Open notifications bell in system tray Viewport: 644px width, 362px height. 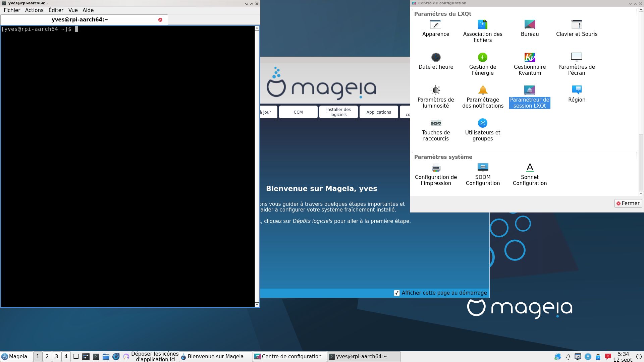tap(568, 357)
